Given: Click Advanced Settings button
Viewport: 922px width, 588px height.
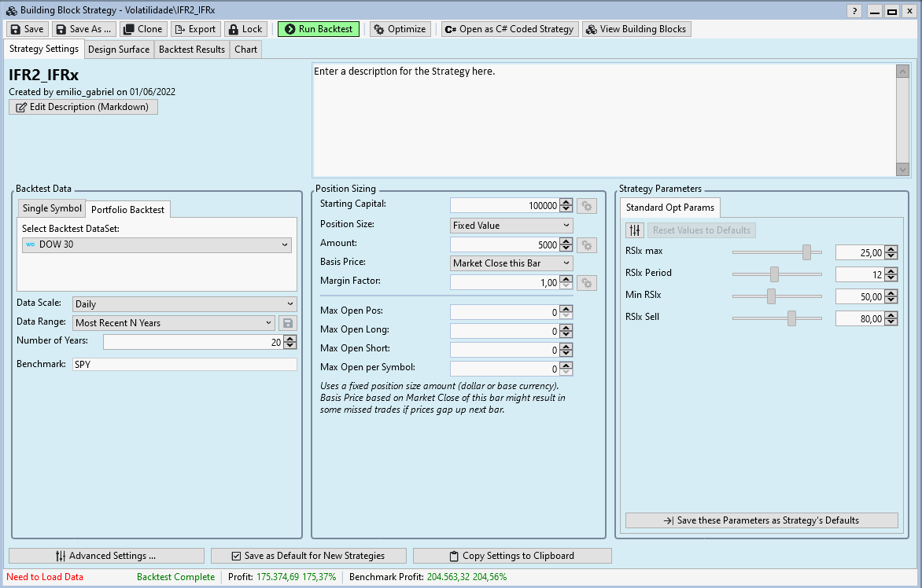Looking at the screenshot, I should [x=106, y=556].
